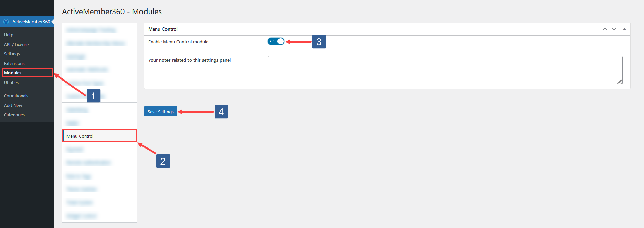The image size is (644, 228).
Task: Select the Menu Control module tab
Action: 99,136
